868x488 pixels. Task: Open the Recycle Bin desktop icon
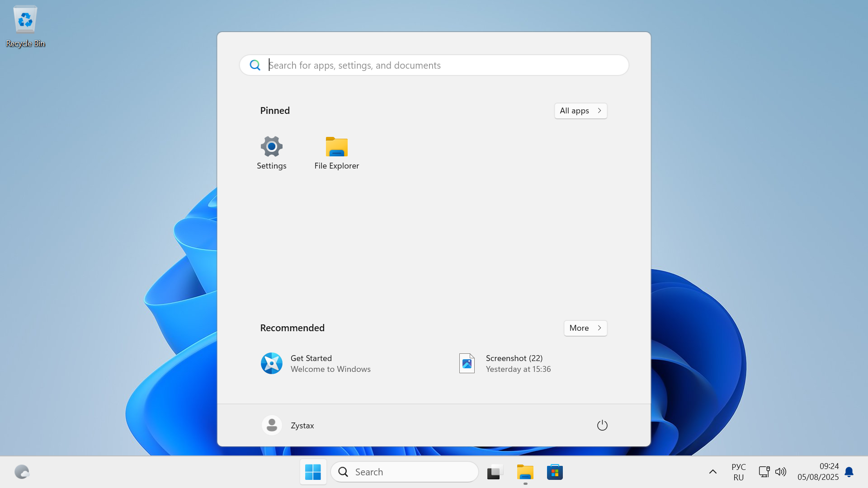[25, 26]
